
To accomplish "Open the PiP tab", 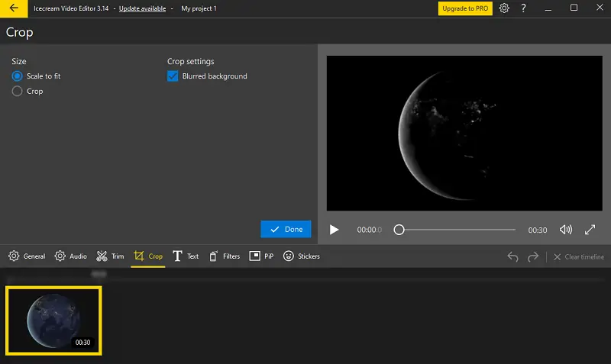I will tap(261, 256).
